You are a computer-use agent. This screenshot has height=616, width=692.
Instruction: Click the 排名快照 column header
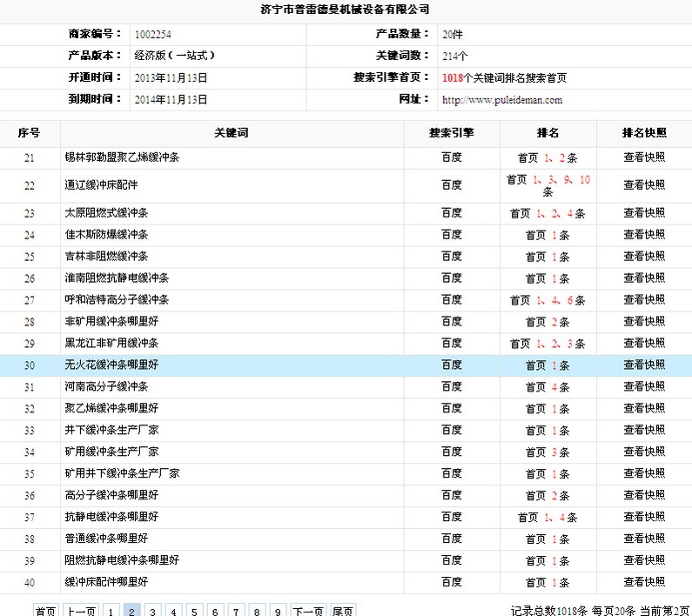pyautogui.click(x=644, y=133)
